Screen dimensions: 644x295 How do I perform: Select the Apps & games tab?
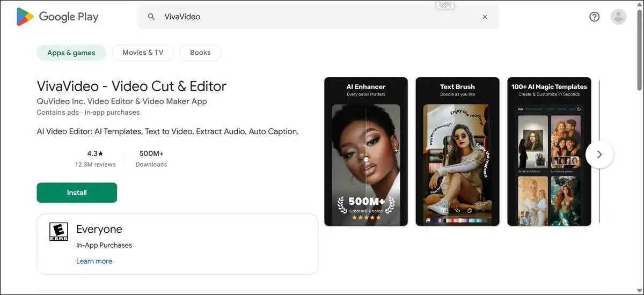click(x=71, y=53)
